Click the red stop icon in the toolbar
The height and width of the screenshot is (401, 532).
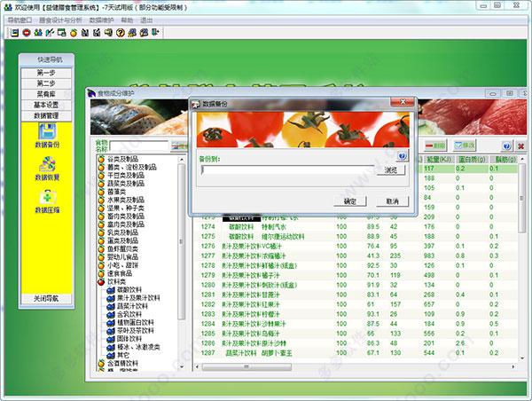[x=27, y=33]
